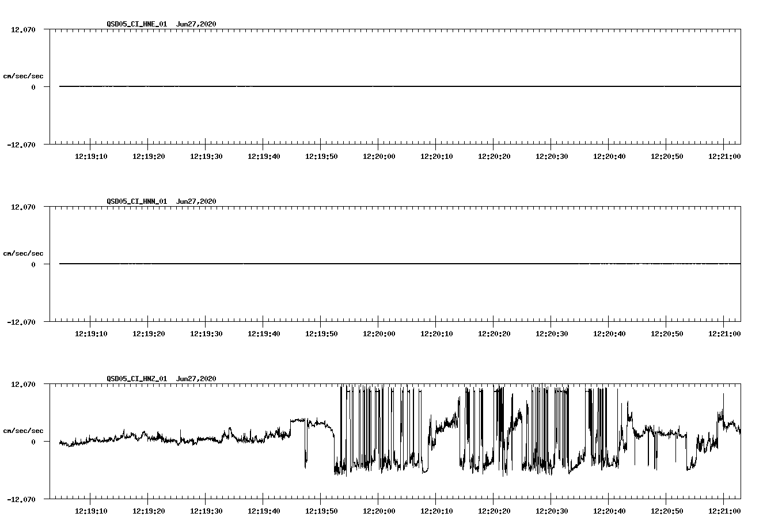Click the 12:20:10 time label under HNZ plot
Viewport: 782px width, 532px height.
[x=436, y=511]
